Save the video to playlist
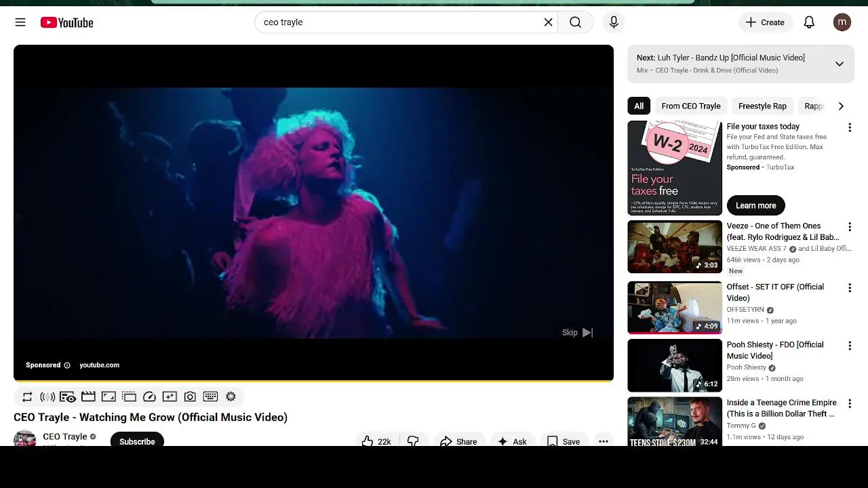Viewport: 868px width, 488px height. click(x=564, y=441)
